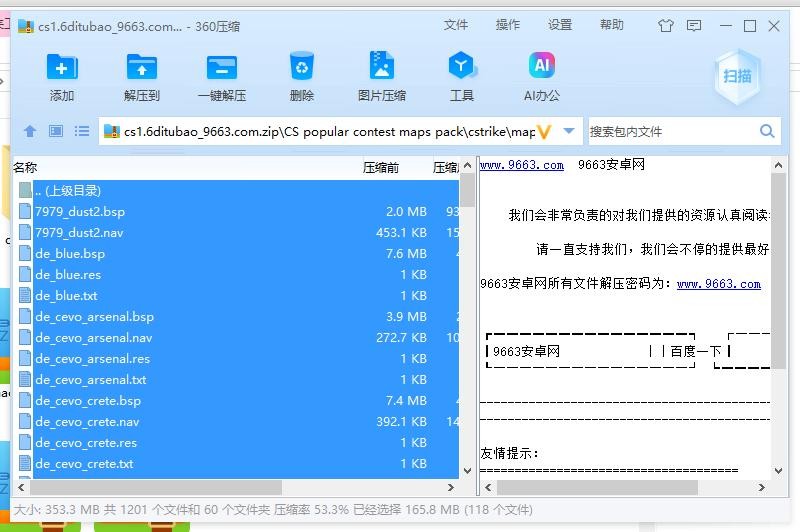The width and height of the screenshot is (800, 532).
Task: Open the feedback message icon in title bar
Action: point(694,26)
